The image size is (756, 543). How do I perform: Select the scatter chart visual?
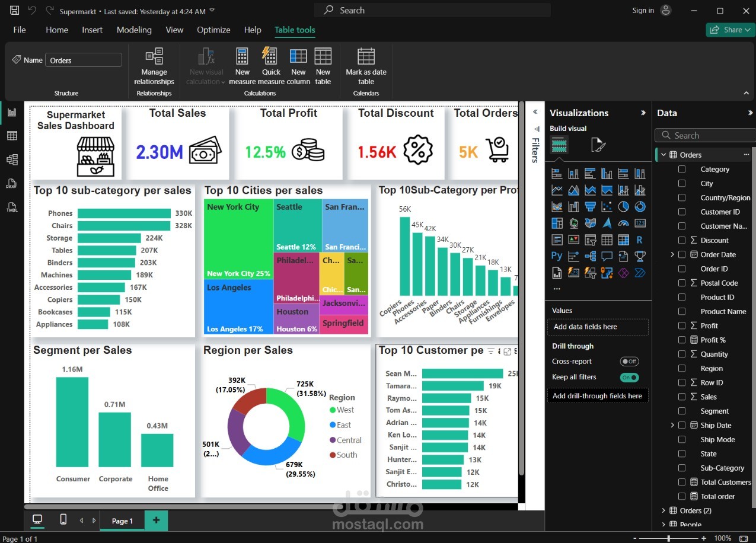click(607, 207)
